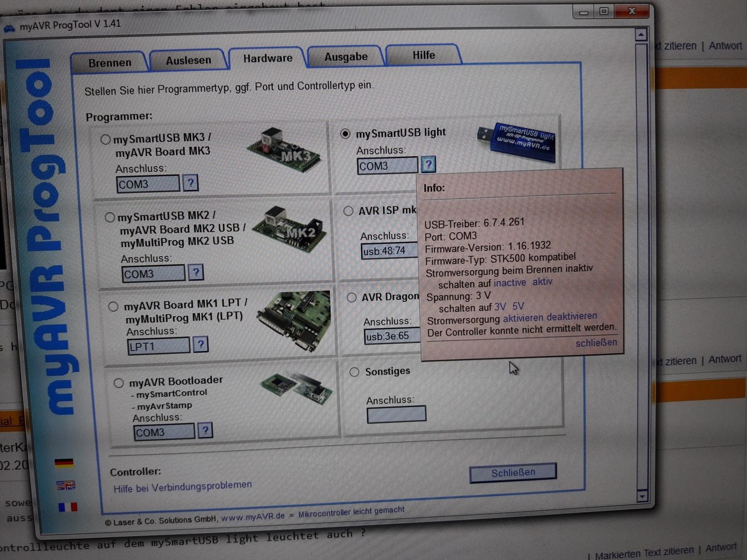Maximize the ProgTool window
747x560 pixels.
604,11
